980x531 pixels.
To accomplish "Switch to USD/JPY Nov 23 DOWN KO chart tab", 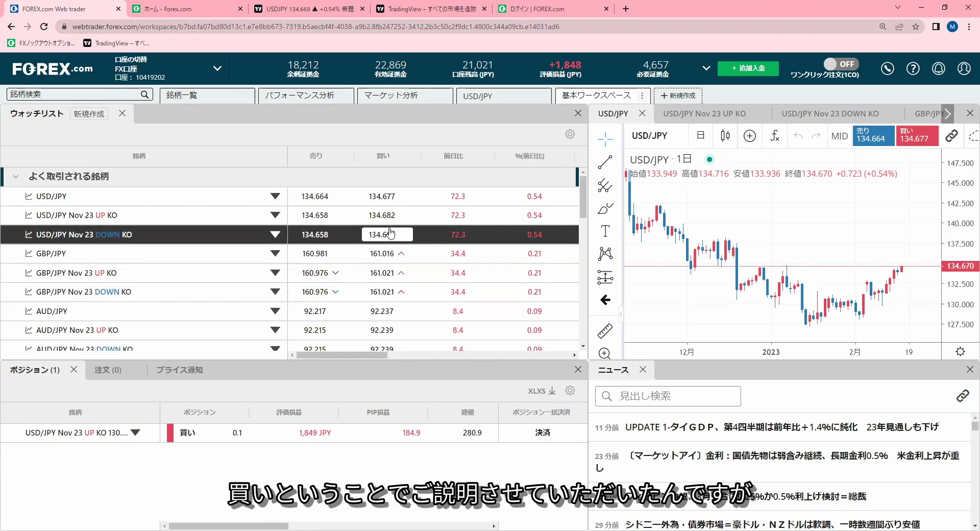I will tap(830, 114).
